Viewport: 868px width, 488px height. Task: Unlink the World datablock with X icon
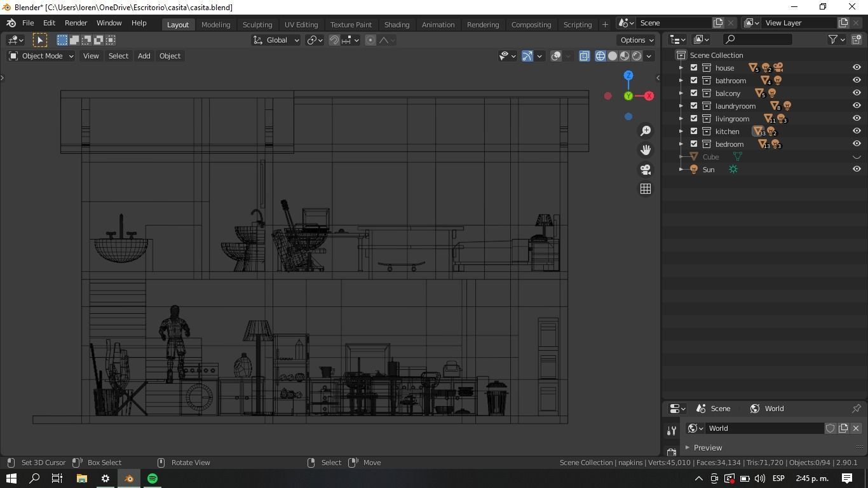click(x=856, y=428)
